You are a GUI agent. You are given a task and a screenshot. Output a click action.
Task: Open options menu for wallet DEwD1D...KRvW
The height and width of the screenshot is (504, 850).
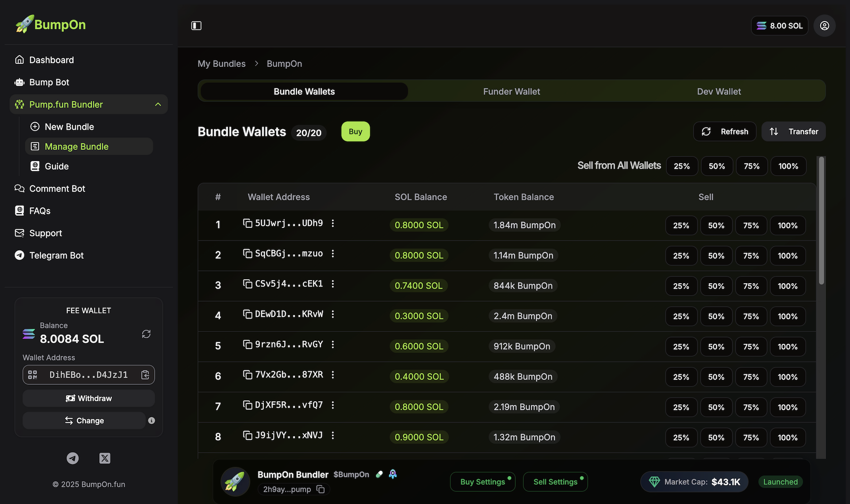(333, 314)
